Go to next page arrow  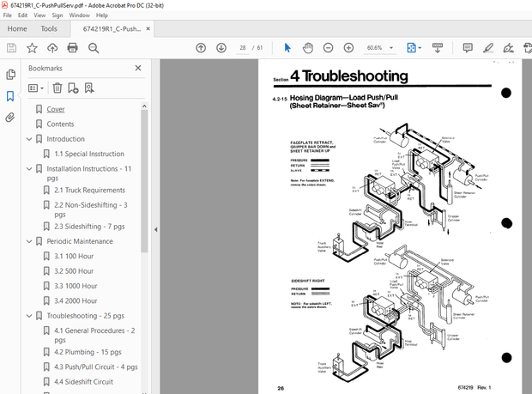click(221, 48)
